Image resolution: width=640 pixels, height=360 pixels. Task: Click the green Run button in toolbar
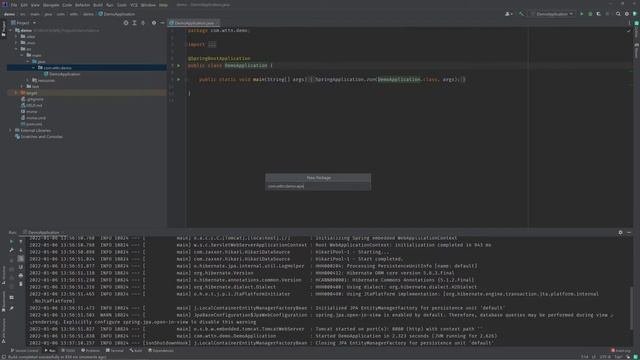pyautogui.click(x=582, y=14)
